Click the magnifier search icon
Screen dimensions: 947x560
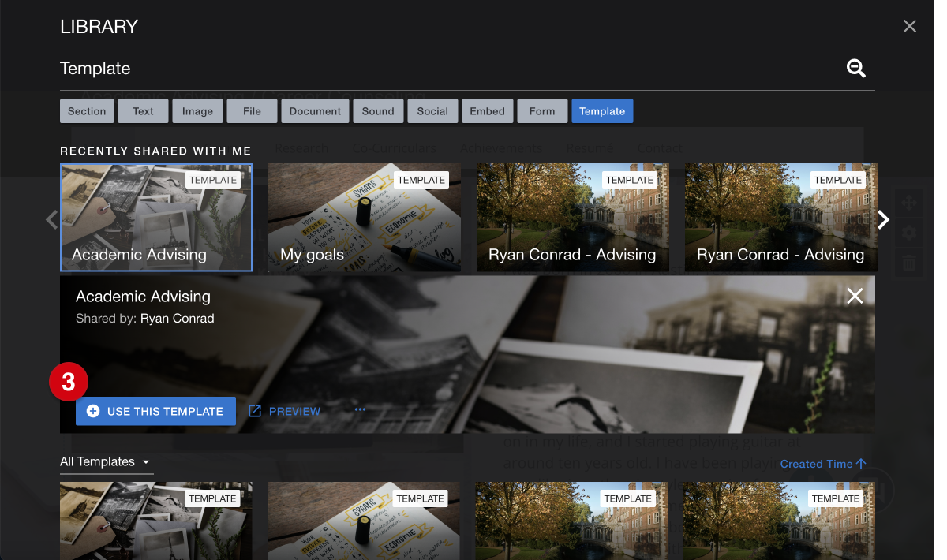pyautogui.click(x=856, y=69)
